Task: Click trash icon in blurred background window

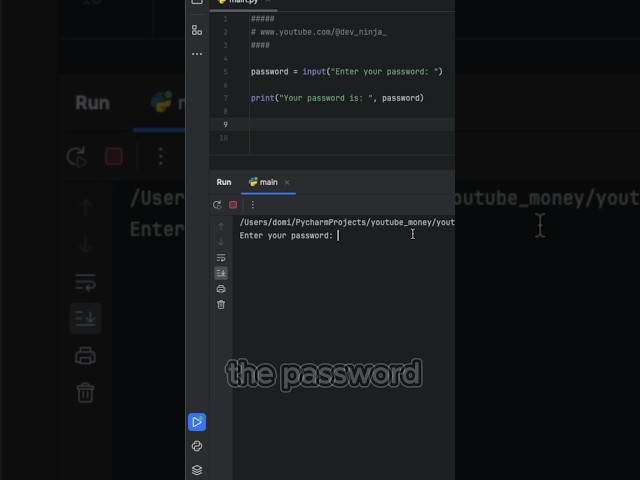Action: click(x=85, y=393)
